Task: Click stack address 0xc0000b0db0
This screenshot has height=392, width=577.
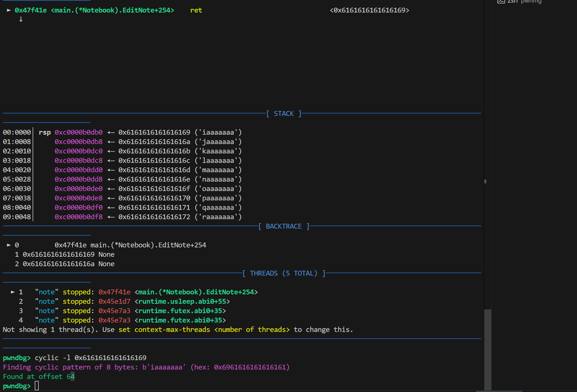Action: pyautogui.click(x=79, y=132)
